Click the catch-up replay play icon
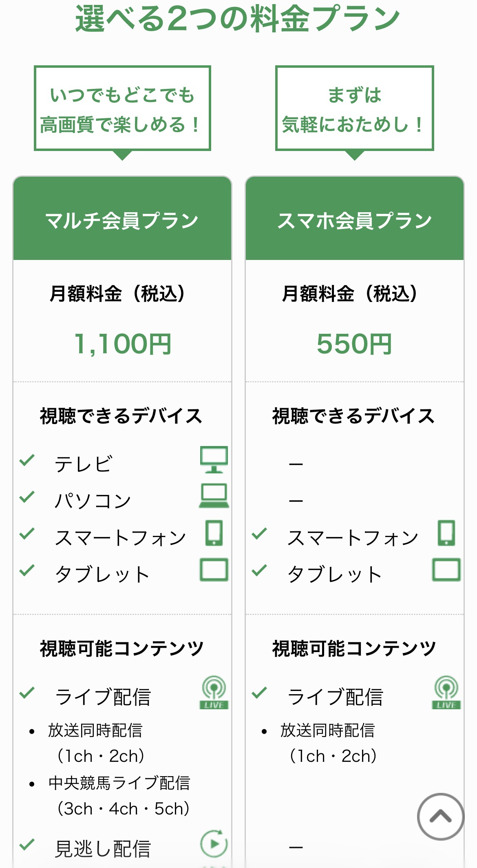477x868 pixels. coord(214,844)
